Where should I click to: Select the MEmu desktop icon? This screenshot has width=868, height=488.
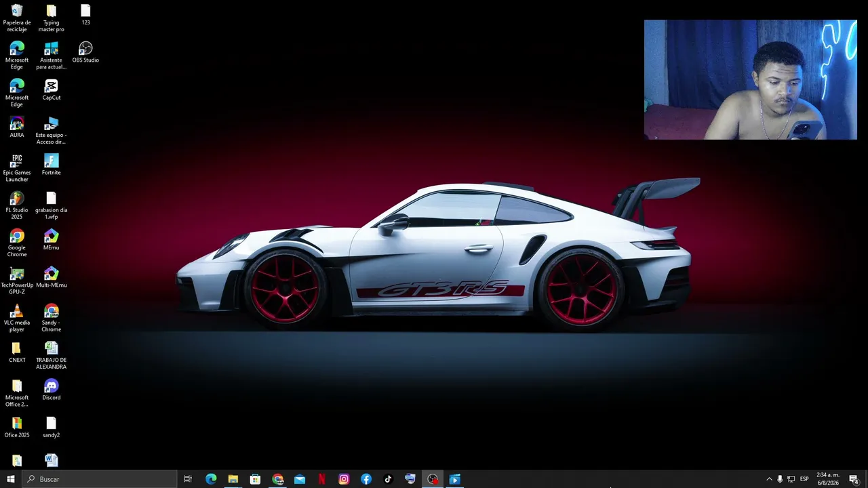coord(52,239)
